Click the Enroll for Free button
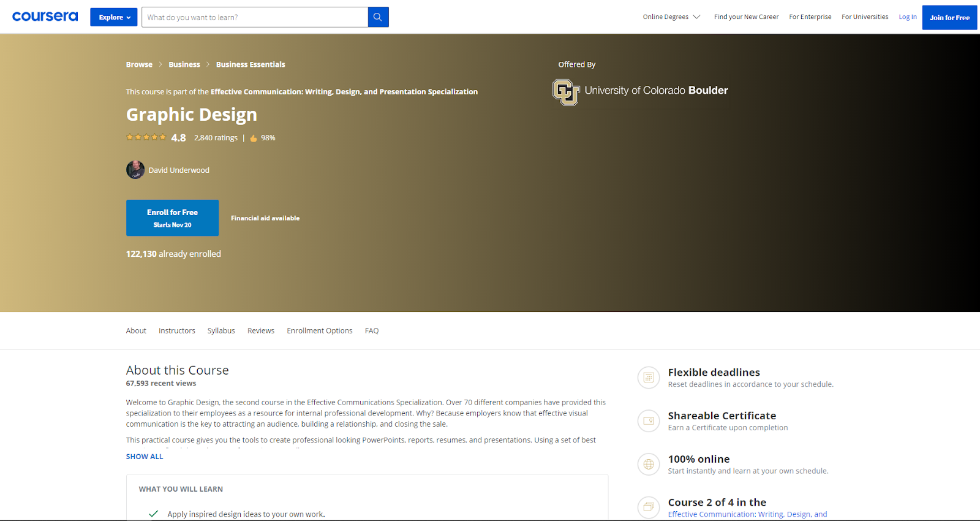980x521 pixels. [x=172, y=218]
